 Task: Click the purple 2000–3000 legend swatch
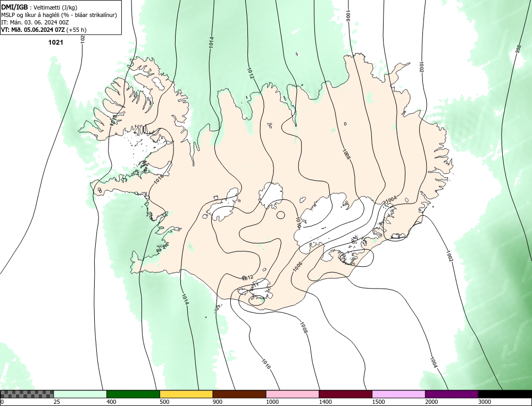click(x=452, y=394)
